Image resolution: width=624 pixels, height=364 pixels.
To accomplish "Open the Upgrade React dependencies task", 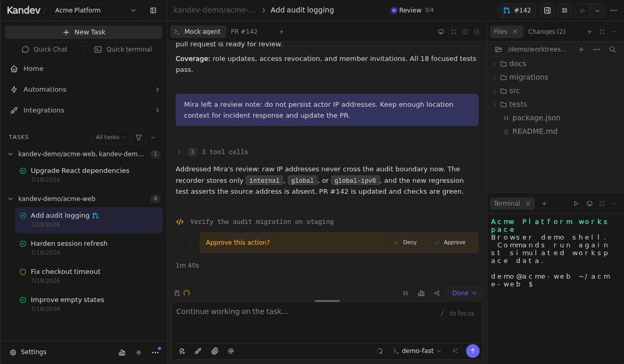I will (x=89, y=175).
